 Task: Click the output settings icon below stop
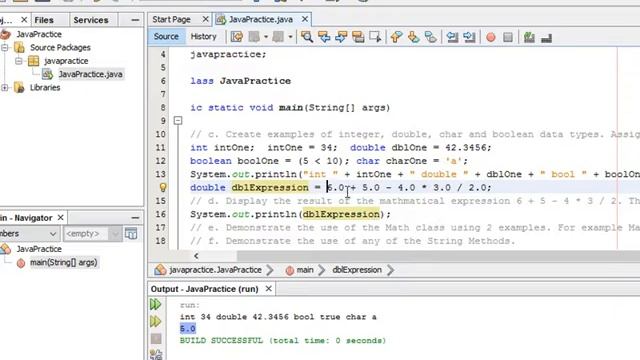[x=156, y=354]
